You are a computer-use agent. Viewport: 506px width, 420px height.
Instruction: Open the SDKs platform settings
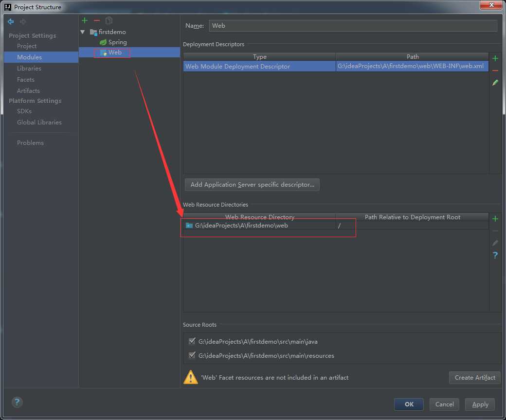[x=24, y=111]
